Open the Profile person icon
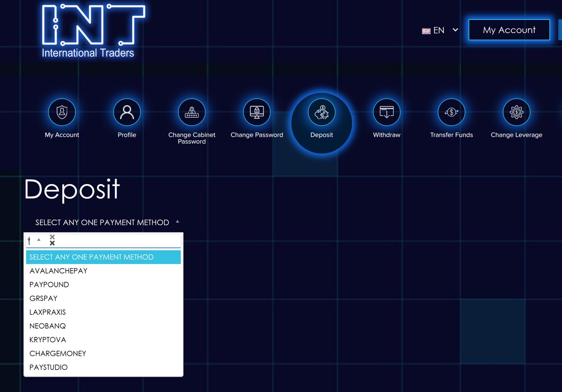Screen dimensions: 562x392 click(x=127, y=112)
